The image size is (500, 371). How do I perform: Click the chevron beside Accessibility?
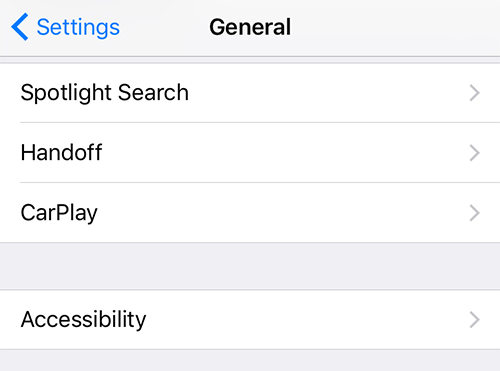475,320
